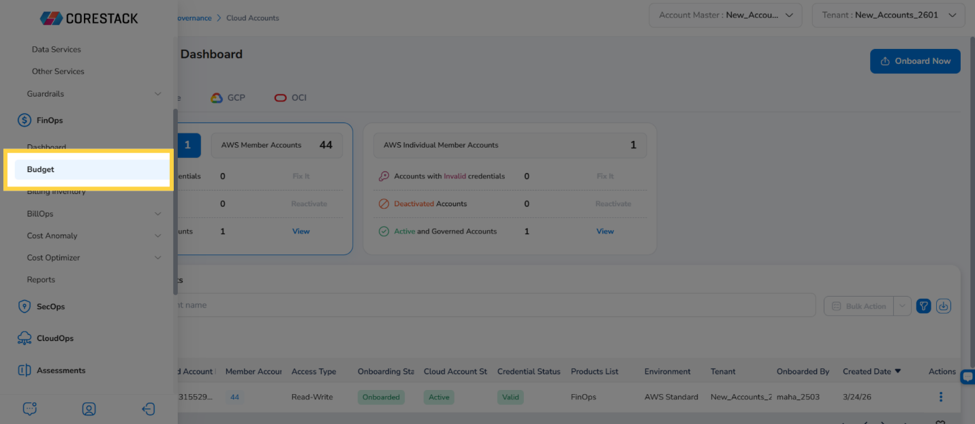Click the account name search field

(496, 305)
